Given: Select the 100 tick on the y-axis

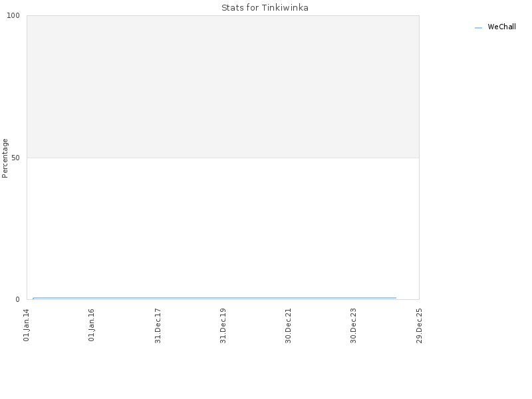Looking at the screenshot, I should tap(13, 15).
